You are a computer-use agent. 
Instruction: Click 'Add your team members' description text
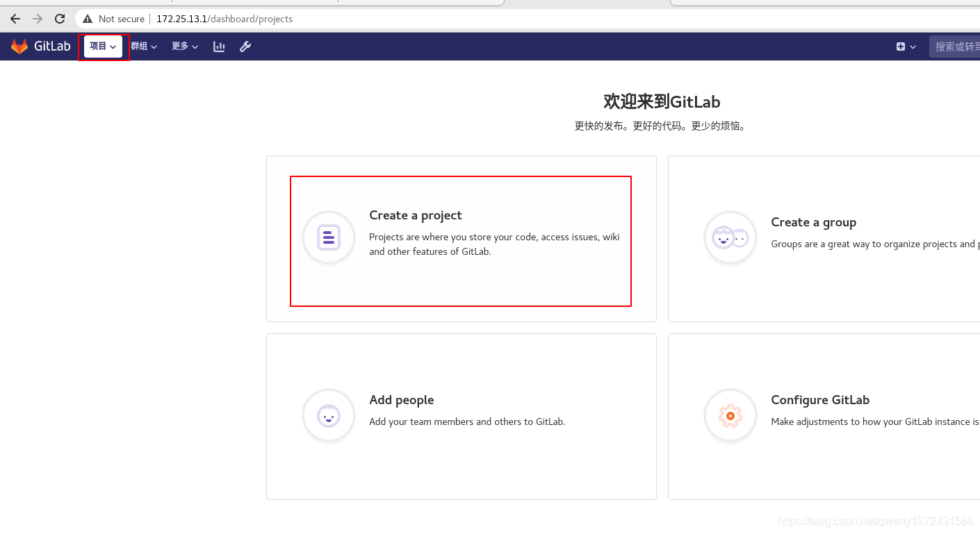point(467,422)
